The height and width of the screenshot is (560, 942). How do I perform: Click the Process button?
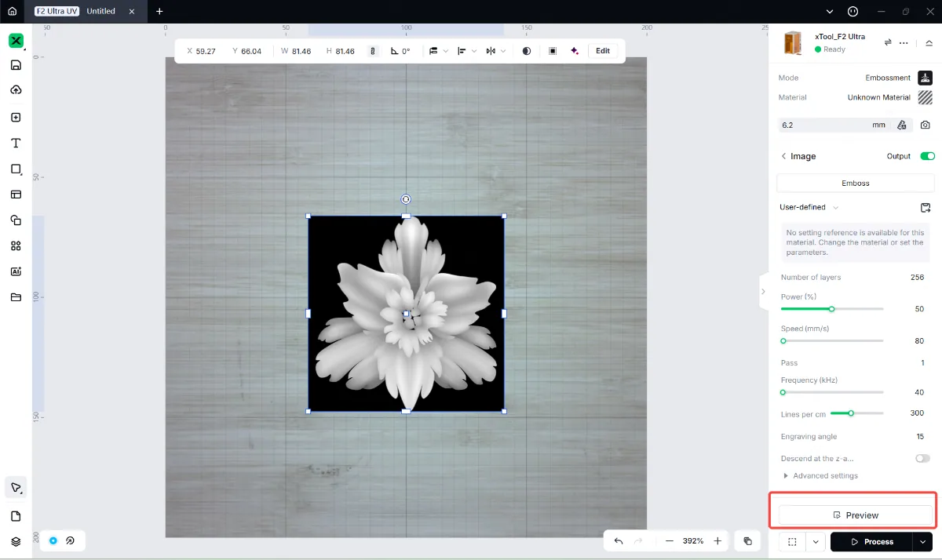871,541
